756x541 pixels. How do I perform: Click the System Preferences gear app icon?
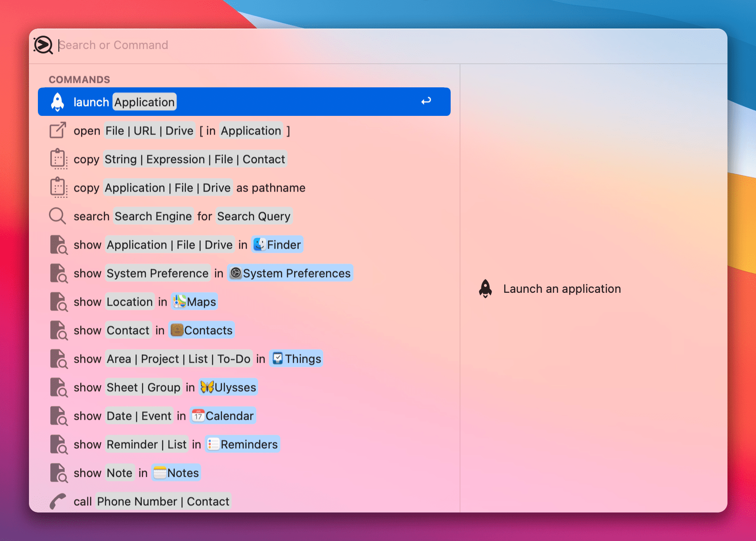coord(236,273)
